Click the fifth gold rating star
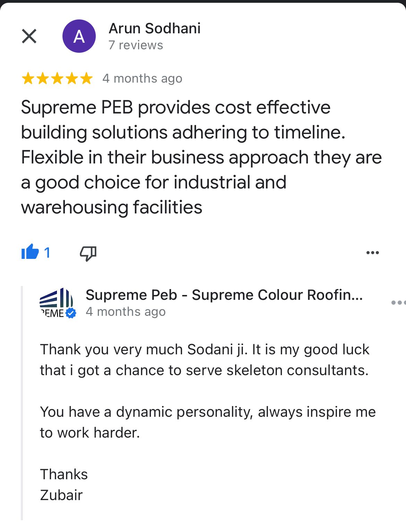 click(86, 79)
